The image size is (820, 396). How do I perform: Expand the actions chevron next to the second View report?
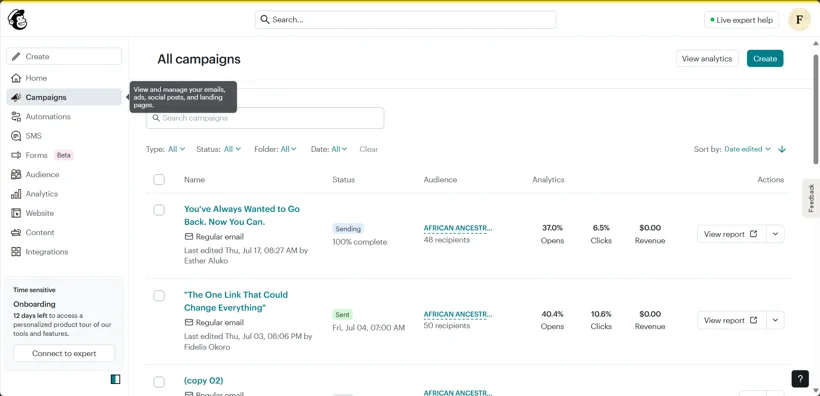tap(775, 320)
